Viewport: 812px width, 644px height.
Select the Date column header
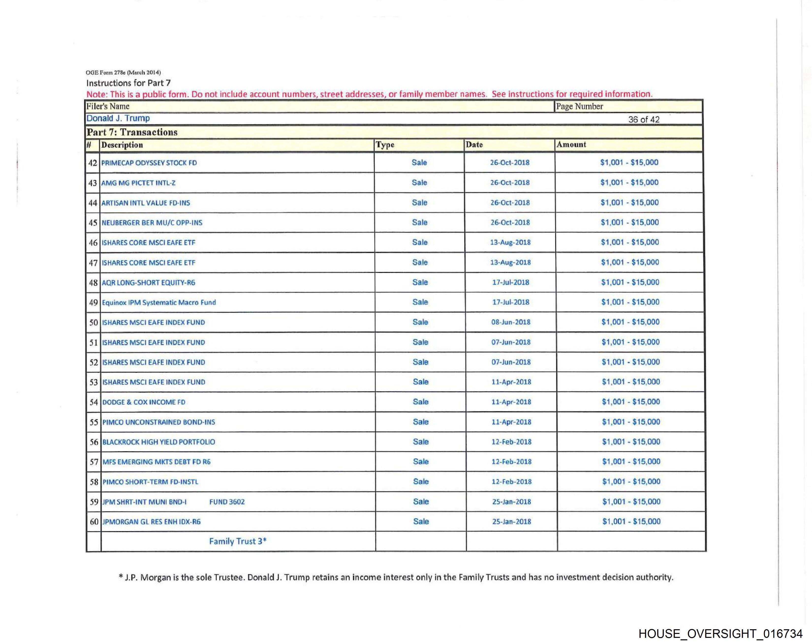[474, 145]
